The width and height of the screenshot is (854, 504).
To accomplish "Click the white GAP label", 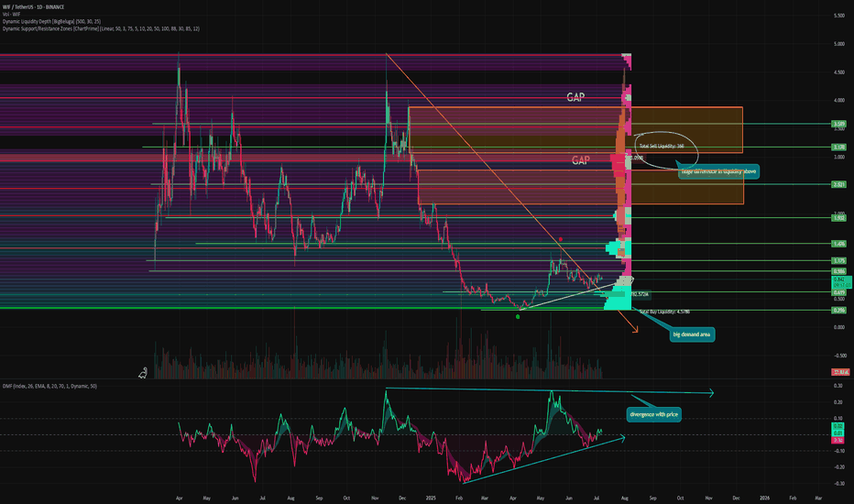I will (575, 97).
